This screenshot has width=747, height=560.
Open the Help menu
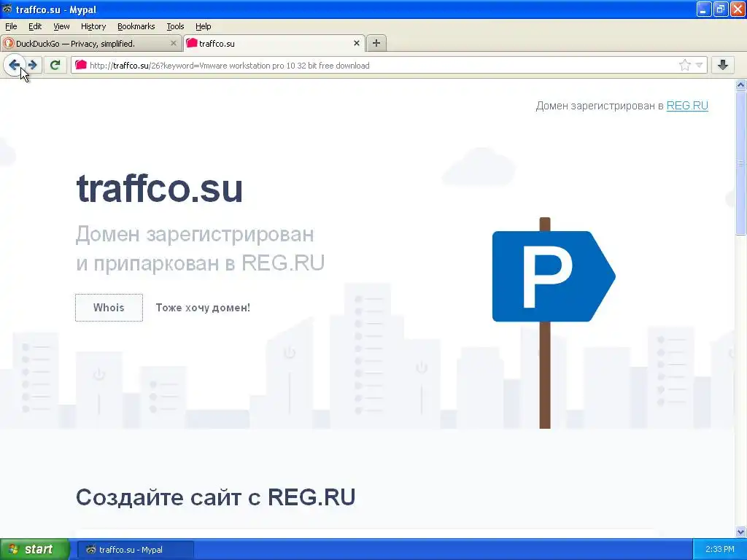204,26
